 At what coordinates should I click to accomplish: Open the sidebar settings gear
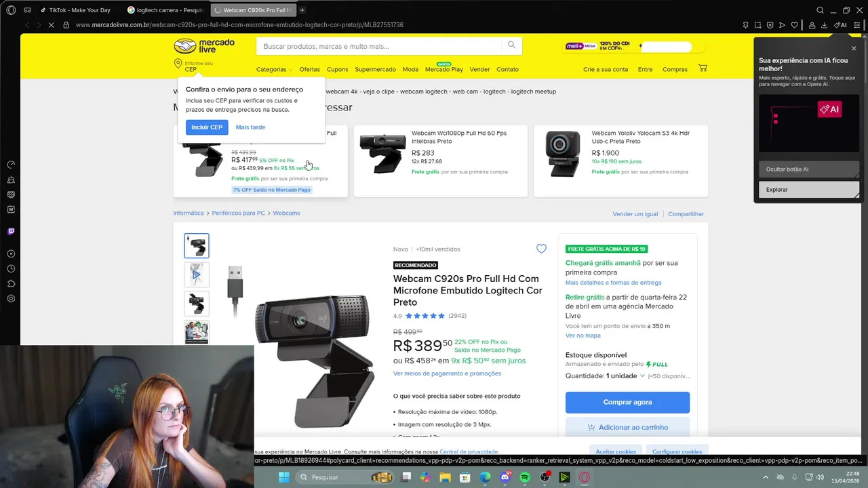tap(11, 298)
